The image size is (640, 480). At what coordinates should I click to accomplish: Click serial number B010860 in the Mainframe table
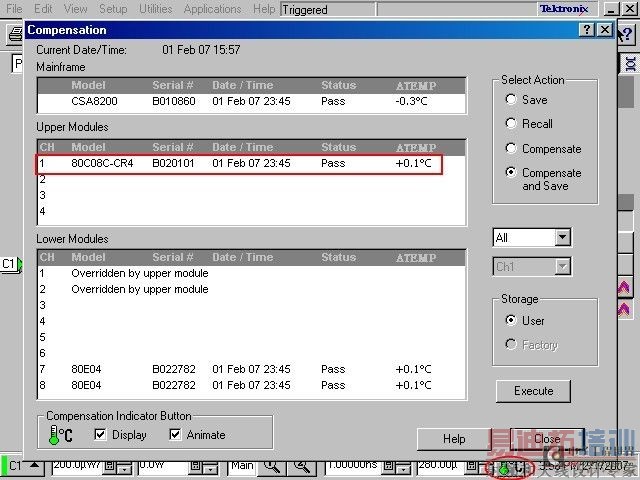173,101
